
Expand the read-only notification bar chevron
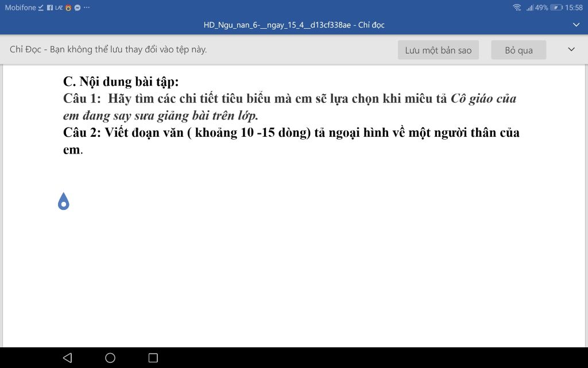click(571, 49)
